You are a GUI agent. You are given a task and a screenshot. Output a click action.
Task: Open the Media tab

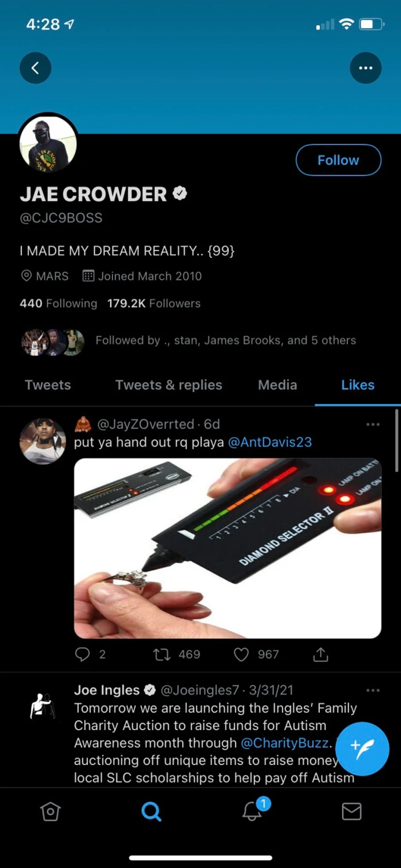click(278, 385)
